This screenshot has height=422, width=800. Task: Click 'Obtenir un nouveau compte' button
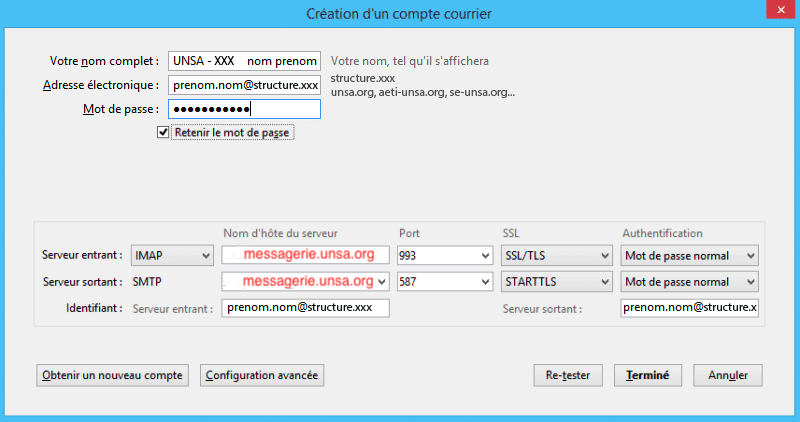pos(111,376)
